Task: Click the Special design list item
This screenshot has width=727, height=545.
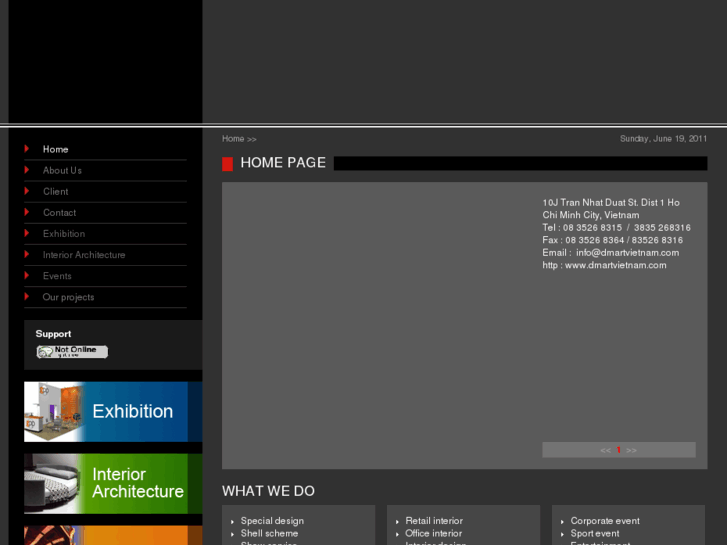Action: (272, 521)
